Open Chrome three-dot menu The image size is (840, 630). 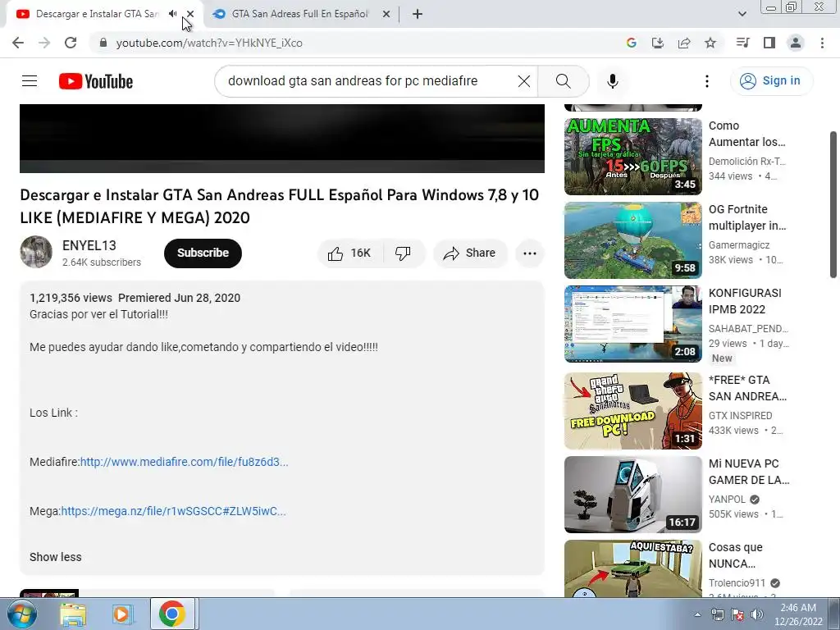click(x=822, y=43)
